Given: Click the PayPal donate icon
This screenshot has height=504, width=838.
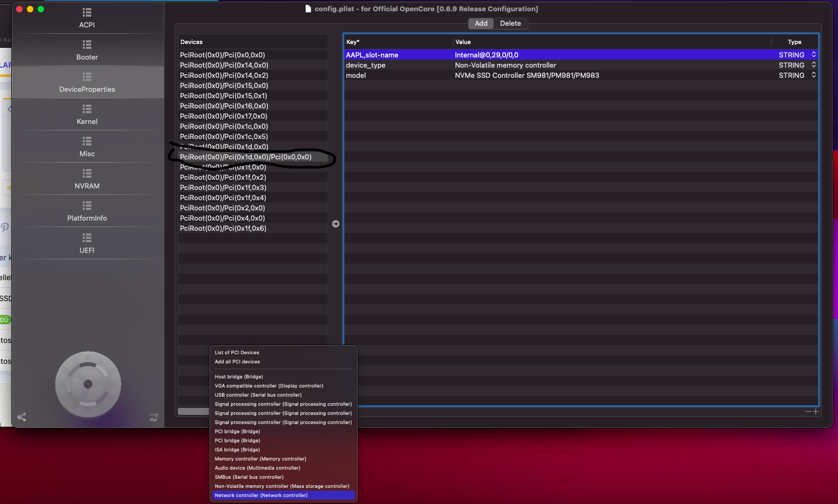Looking at the screenshot, I should pyautogui.click(x=154, y=417).
